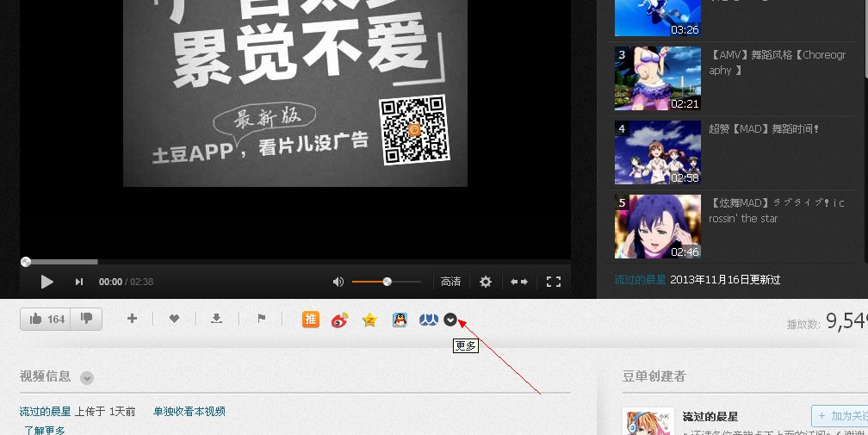Share to Renren blue icon
Viewport: 868px width, 435px height.
point(429,320)
